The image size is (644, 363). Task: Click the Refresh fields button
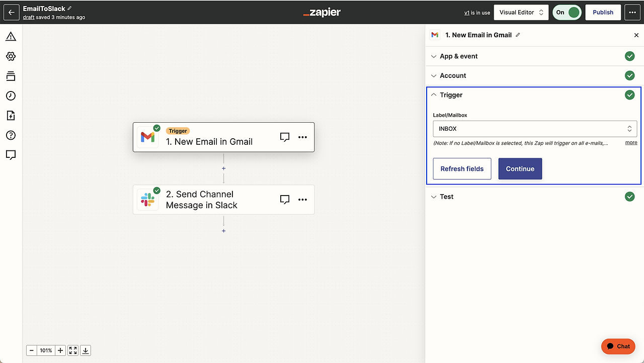click(462, 169)
